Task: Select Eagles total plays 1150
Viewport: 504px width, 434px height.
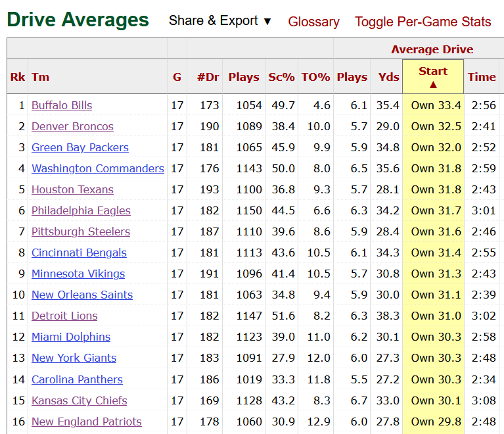Action: tap(249, 210)
